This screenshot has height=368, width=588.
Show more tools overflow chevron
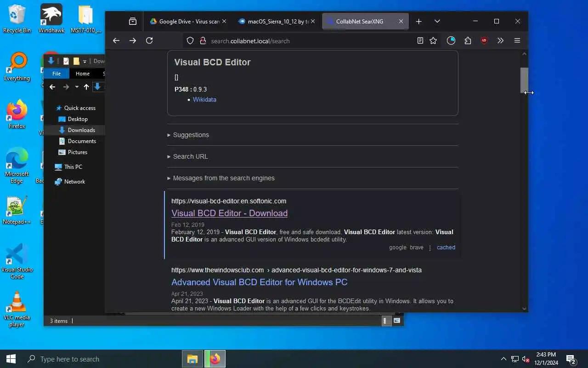[501, 41]
